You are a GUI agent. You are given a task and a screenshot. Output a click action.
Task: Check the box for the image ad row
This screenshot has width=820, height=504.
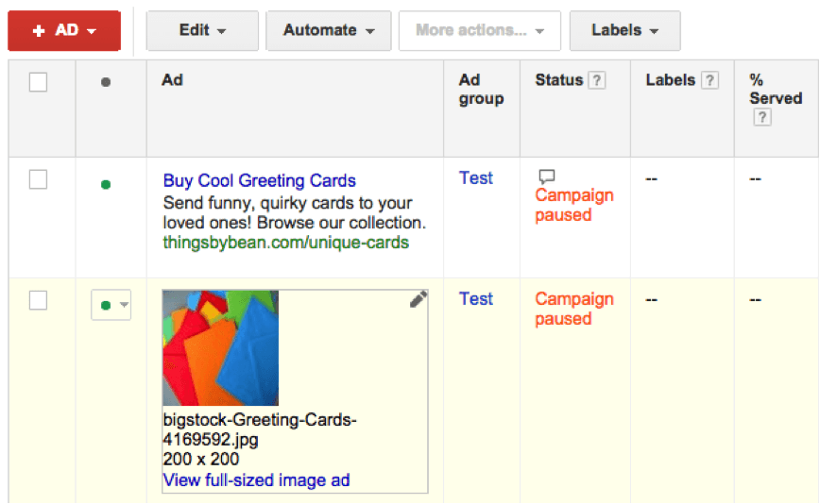38,300
